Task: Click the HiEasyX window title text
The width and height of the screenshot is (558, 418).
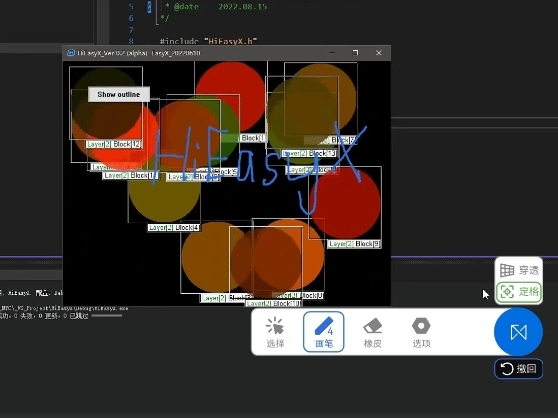Action: tap(139, 53)
